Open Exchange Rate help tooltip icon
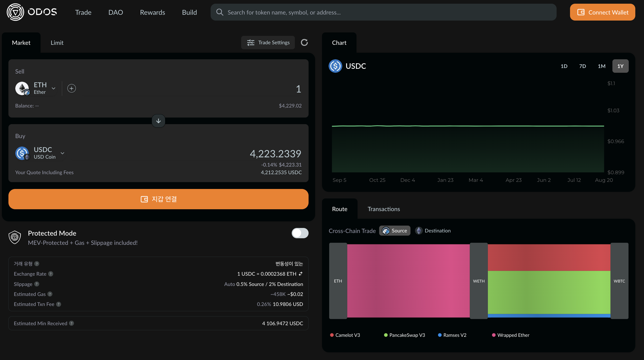This screenshot has height=360, width=644. 51,274
